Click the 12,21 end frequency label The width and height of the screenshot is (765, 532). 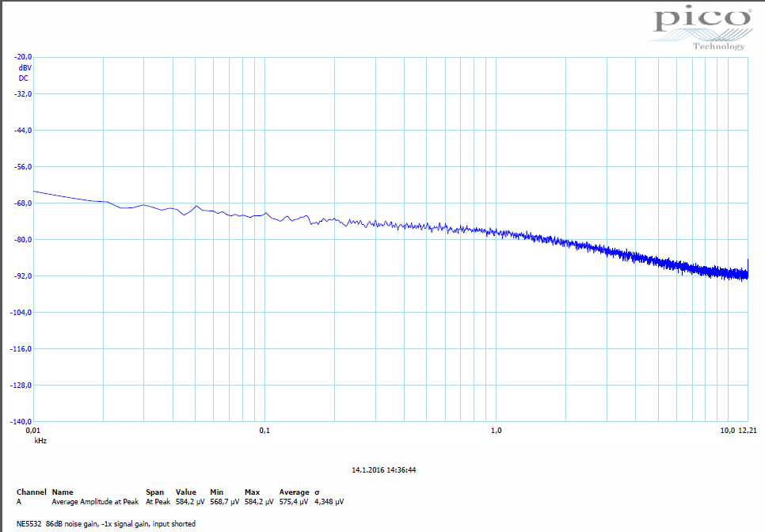pos(748,430)
